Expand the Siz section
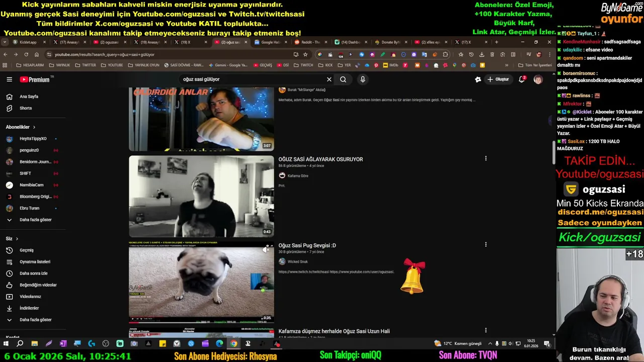 pyautogui.click(x=12, y=239)
